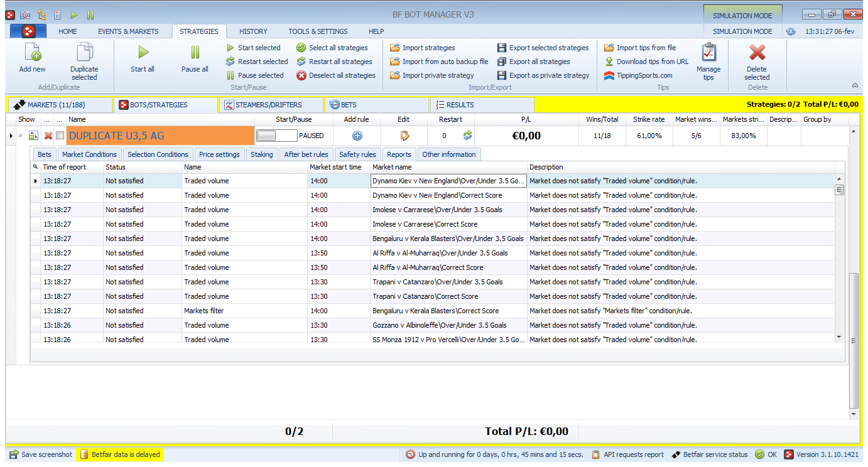Click the red X delete strategy icon
Image resolution: width=868 pixels, height=467 pixels.
point(48,136)
